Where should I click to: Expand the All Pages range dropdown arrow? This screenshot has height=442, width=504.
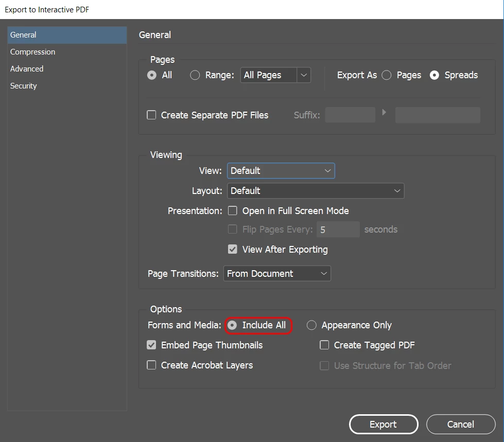(304, 75)
